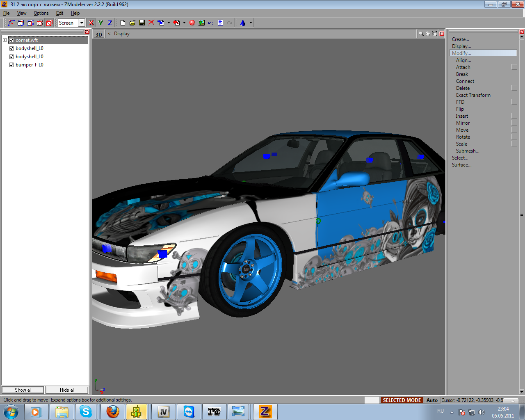Screen dimensions: 525x420
Task: Open the View menu
Action: coord(21,13)
